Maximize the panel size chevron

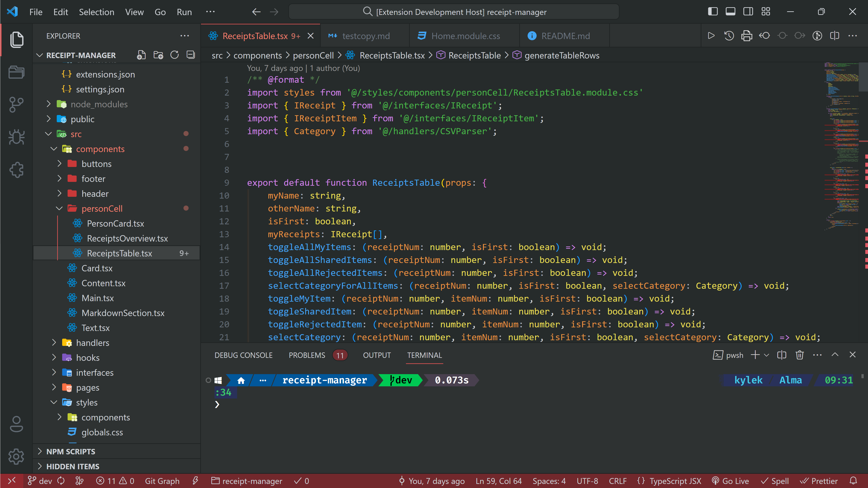pyautogui.click(x=835, y=355)
